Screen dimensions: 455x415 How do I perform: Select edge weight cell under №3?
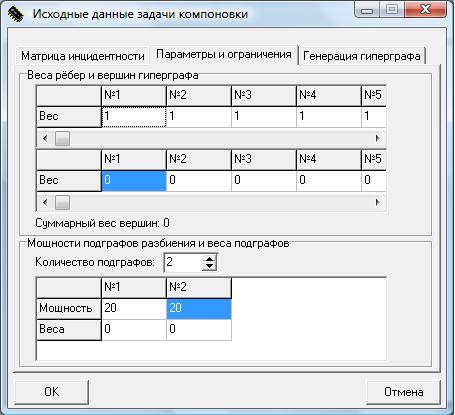point(264,117)
